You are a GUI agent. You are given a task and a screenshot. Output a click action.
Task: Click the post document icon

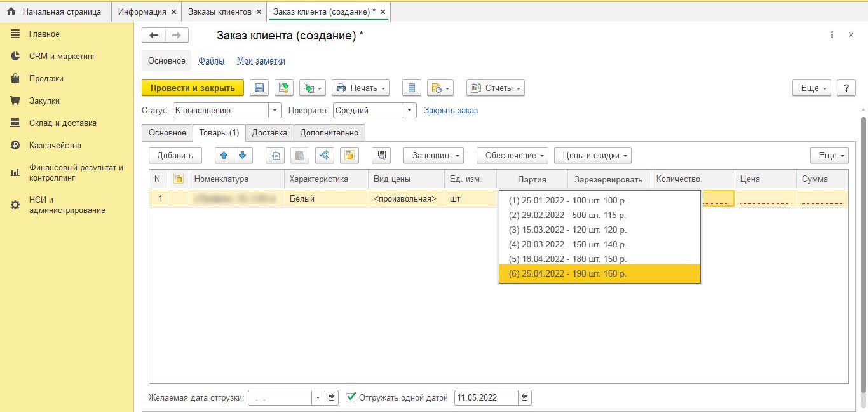tap(284, 88)
